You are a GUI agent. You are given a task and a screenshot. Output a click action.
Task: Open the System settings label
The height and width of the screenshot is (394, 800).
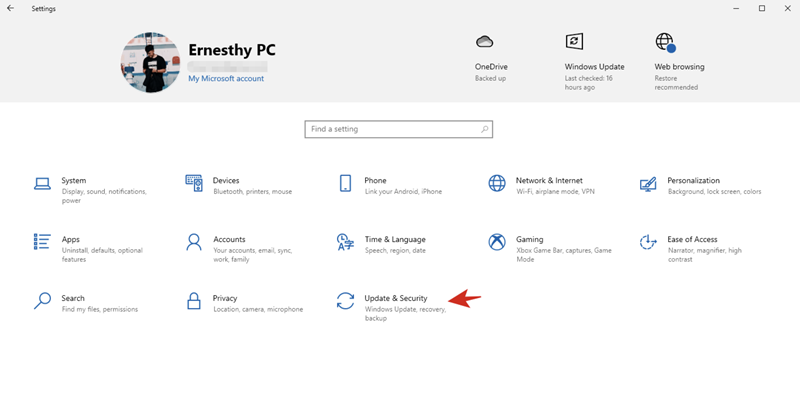[73, 181]
